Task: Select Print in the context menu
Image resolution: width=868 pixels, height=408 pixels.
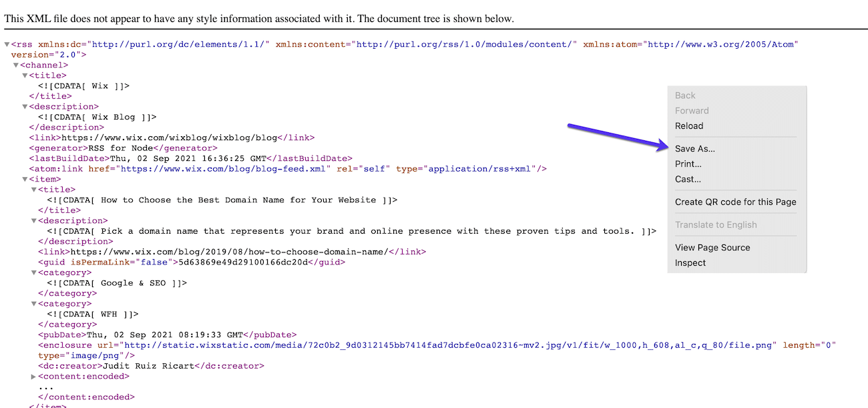Action: pos(688,164)
